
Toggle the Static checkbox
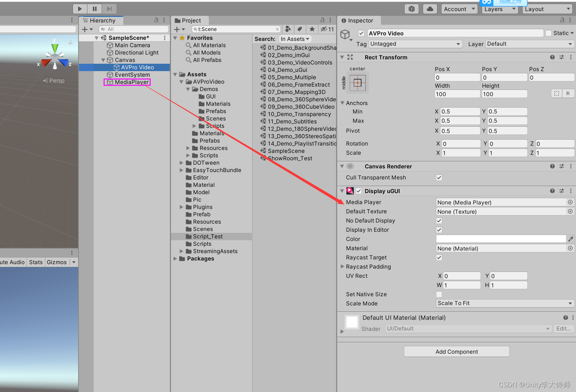coord(548,33)
